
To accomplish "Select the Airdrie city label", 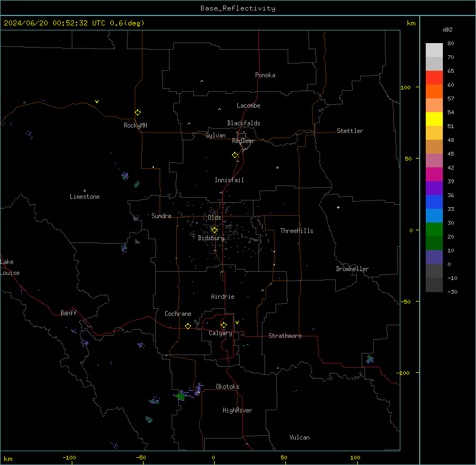I will [x=223, y=297].
